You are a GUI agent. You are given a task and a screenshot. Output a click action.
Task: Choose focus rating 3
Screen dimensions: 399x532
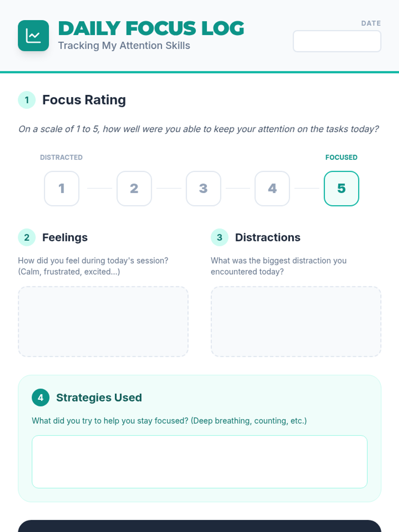[203, 189]
